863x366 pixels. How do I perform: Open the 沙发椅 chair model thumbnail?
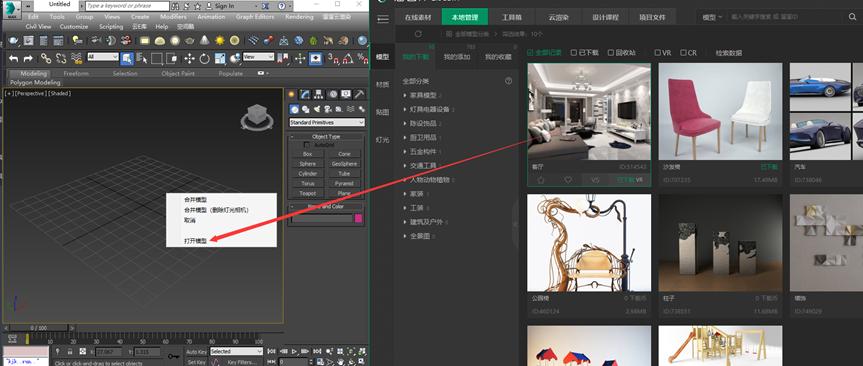click(720, 111)
